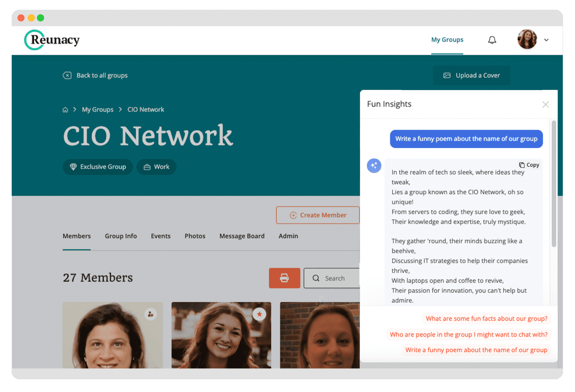Click the 27 Members heading
This screenshot has height=392, width=575.
(x=98, y=277)
